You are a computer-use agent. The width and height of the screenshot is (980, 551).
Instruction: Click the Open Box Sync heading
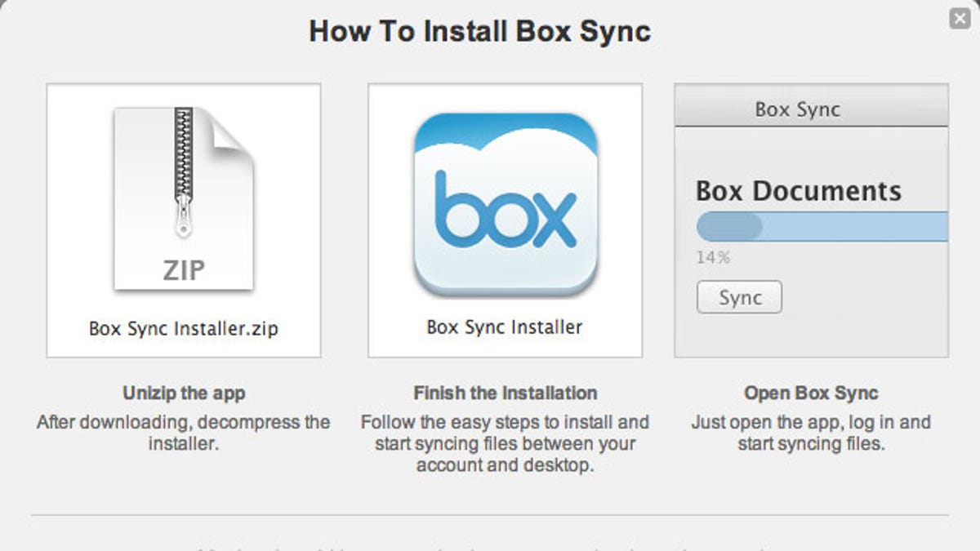(811, 393)
